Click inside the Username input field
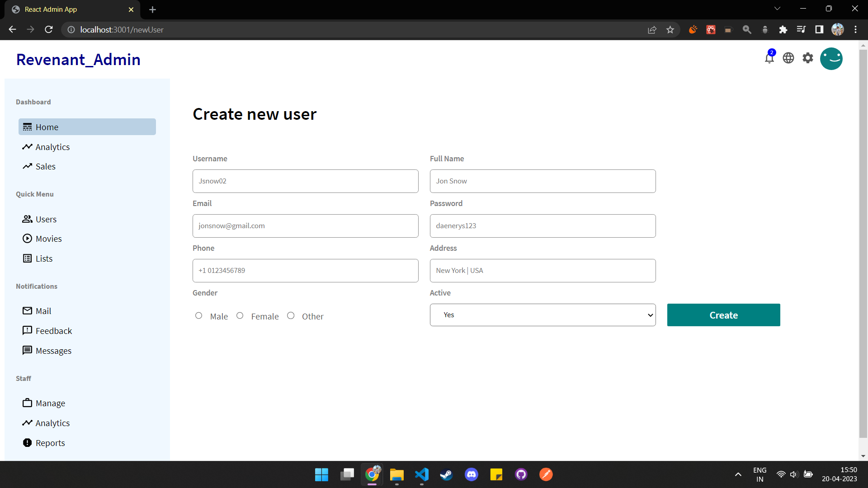This screenshot has height=488, width=868. click(305, 181)
